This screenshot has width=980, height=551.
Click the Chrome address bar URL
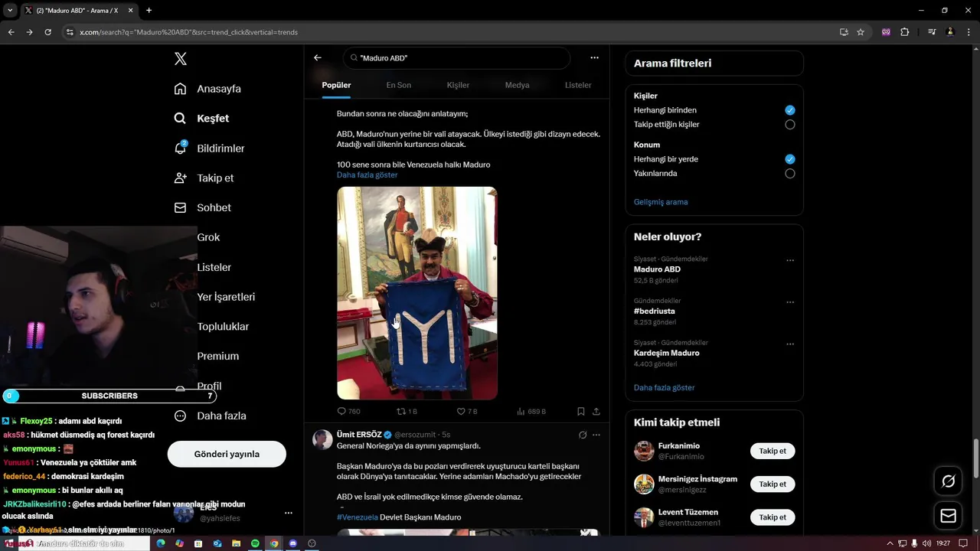point(188,32)
